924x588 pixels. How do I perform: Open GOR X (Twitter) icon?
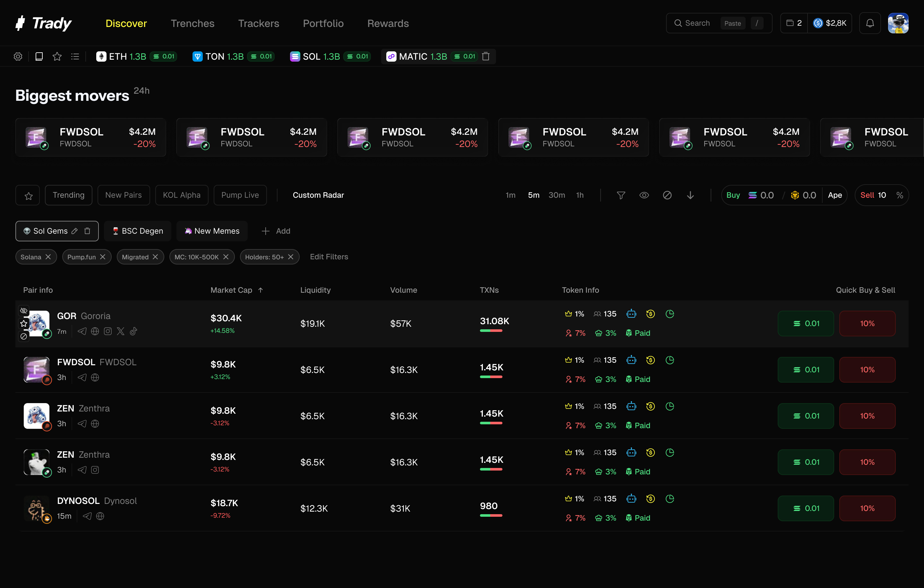tap(121, 331)
